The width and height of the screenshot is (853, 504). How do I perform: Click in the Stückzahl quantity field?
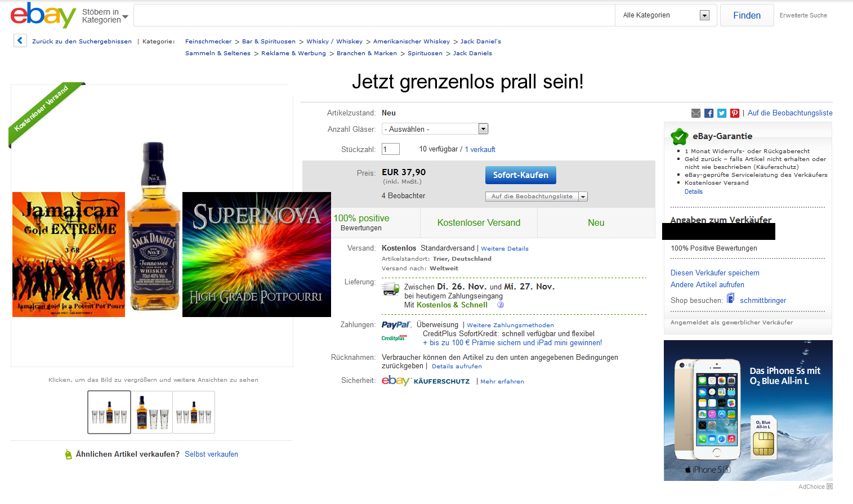(391, 149)
